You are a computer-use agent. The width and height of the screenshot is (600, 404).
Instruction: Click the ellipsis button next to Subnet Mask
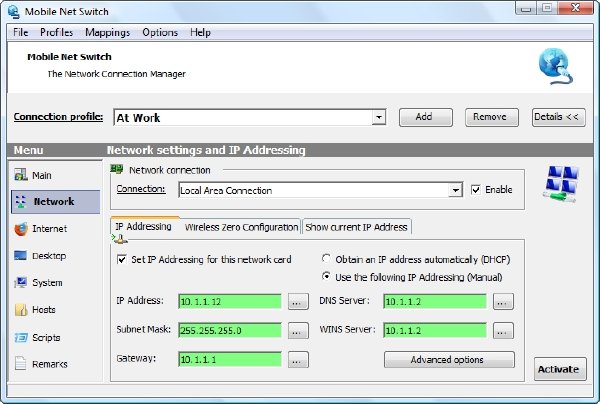point(298,331)
